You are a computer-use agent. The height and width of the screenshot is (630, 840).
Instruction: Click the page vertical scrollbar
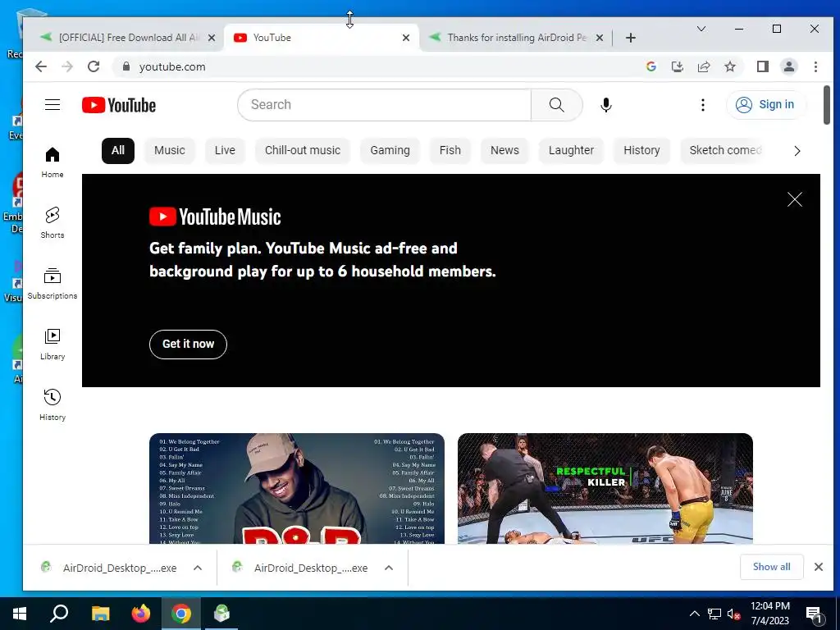[827, 105]
